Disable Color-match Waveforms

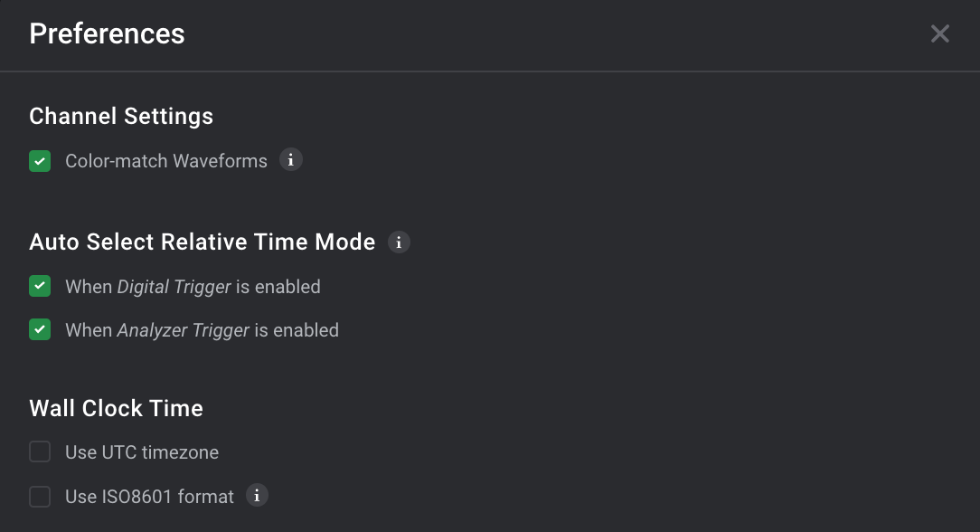pyautogui.click(x=40, y=160)
